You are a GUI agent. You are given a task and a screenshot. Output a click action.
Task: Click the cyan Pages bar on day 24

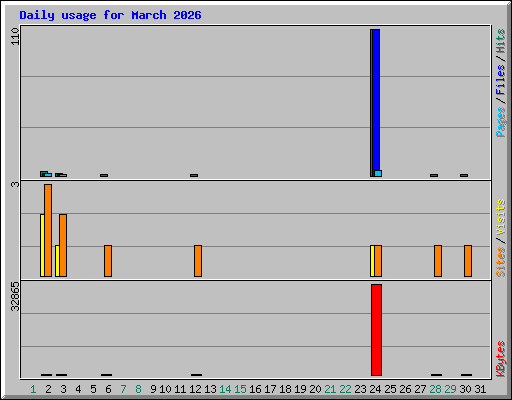378,173
